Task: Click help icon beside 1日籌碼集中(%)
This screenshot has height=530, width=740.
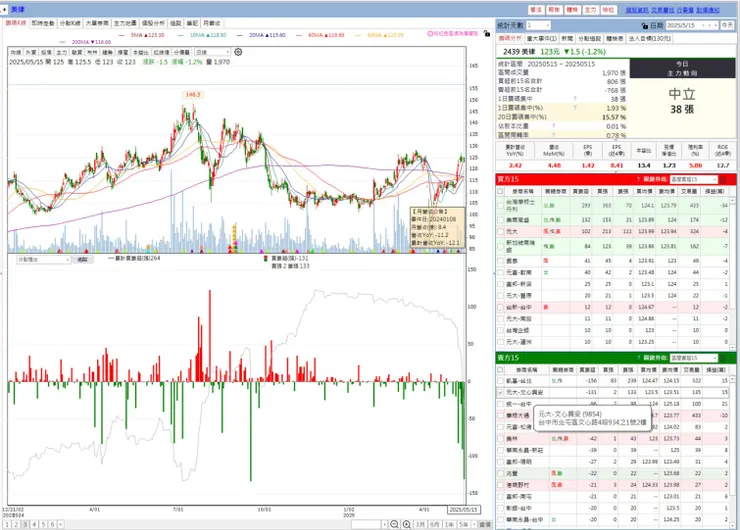Action: point(575,108)
